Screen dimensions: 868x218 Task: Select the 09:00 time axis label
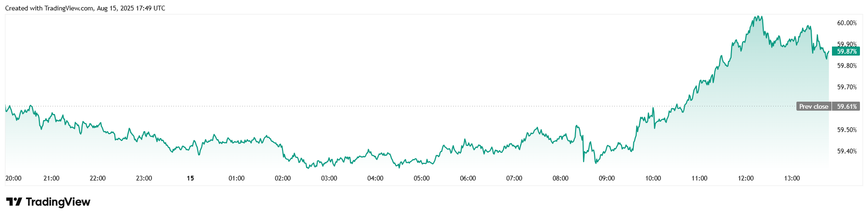click(x=606, y=178)
